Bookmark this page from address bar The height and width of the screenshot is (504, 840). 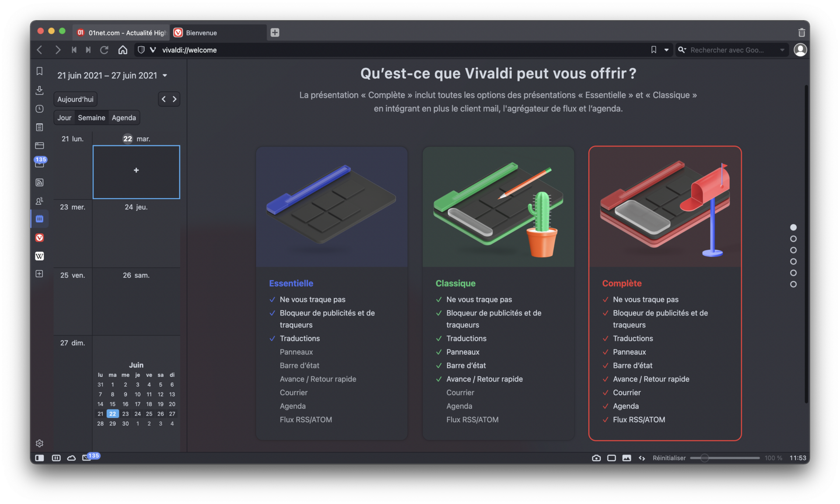pyautogui.click(x=654, y=50)
